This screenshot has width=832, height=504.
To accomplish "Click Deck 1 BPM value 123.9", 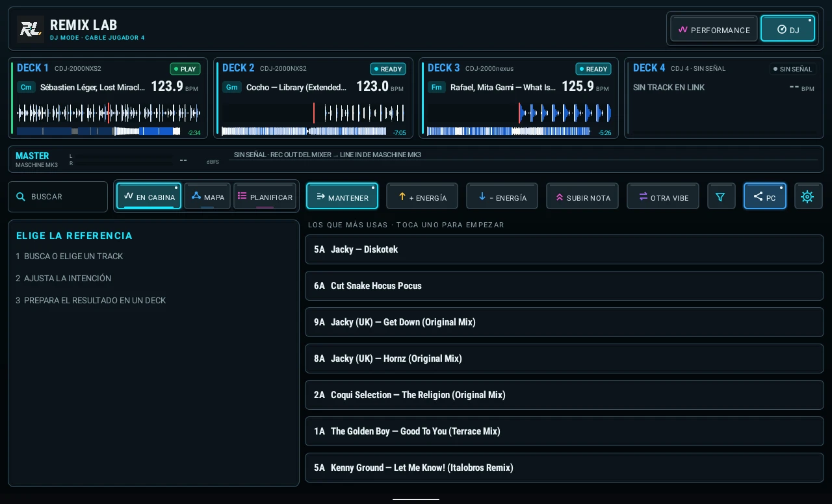I will click(x=167, y=86).
